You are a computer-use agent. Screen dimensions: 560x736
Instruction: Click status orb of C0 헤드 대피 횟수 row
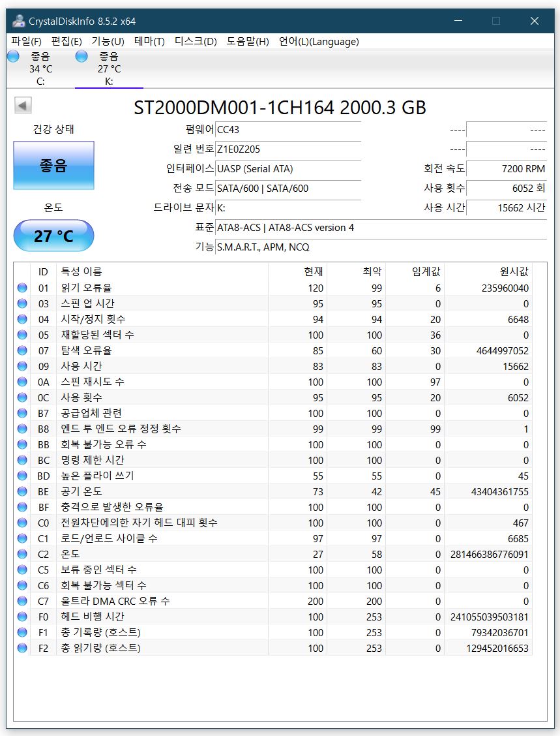(22, 523)
